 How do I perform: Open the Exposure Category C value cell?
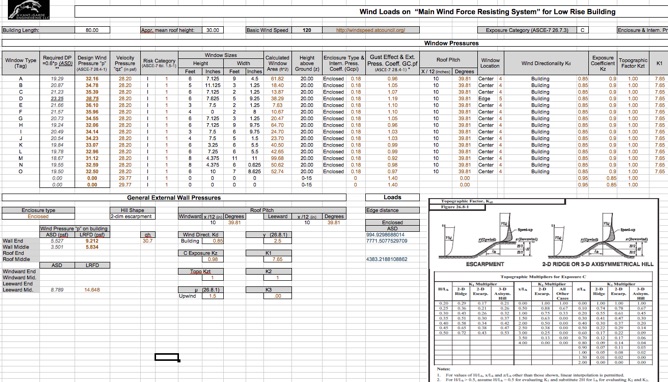pyautogui.click(x=582, y=30)
